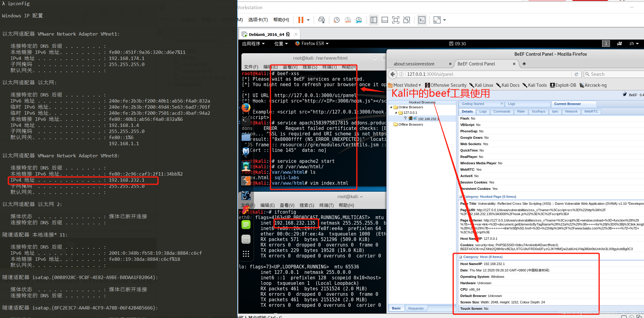Open the zh input language dropdown
Image resolution: width=644 pixels, height=318 pixels.
click(x=634, y=44)
